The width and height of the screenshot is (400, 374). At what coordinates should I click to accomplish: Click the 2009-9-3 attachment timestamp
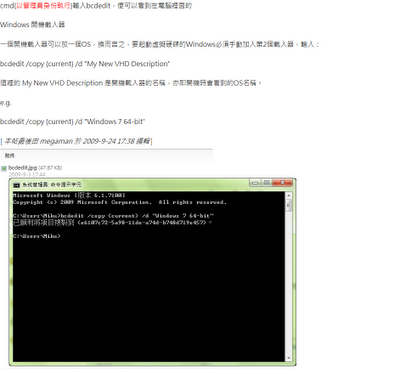tap(27, 174)
